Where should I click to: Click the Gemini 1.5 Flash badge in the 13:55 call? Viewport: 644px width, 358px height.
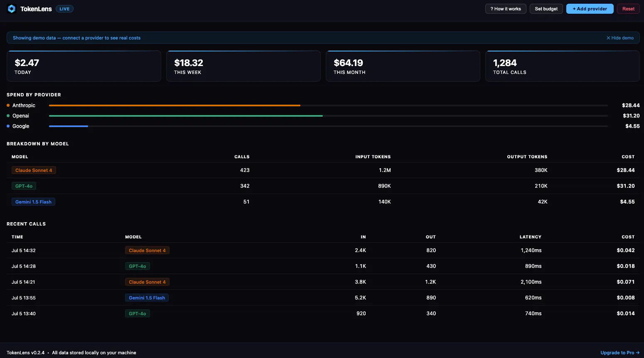pos(147,298)
